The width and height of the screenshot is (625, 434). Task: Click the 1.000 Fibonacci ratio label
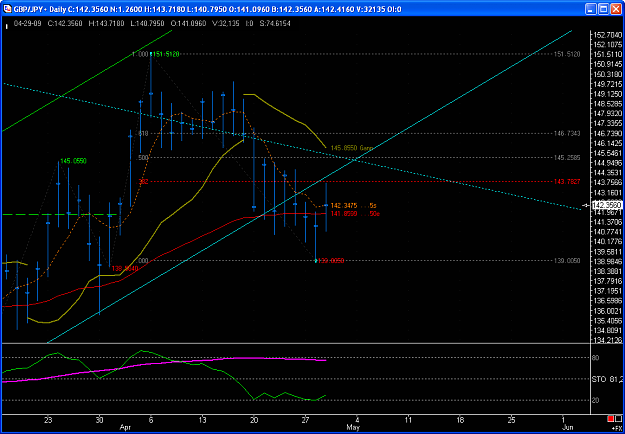click(141, 54)
